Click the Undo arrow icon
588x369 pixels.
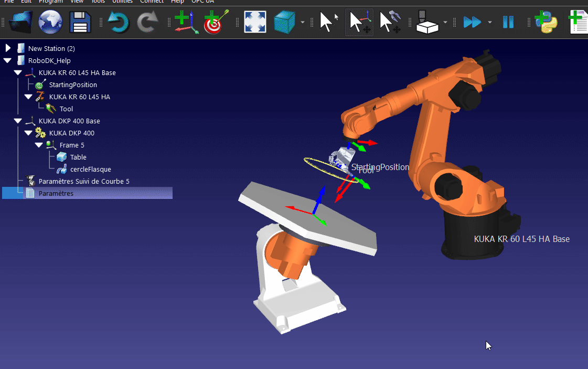pos(119,22)
